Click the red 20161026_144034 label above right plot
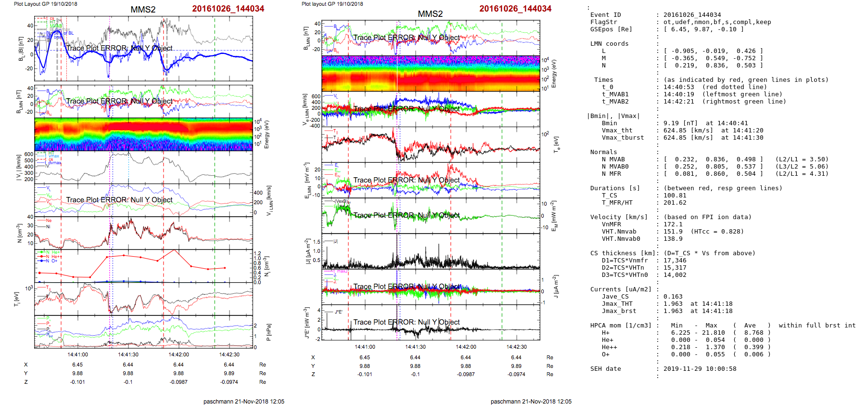The image size is (868, 405). click(x=515, y=9)
